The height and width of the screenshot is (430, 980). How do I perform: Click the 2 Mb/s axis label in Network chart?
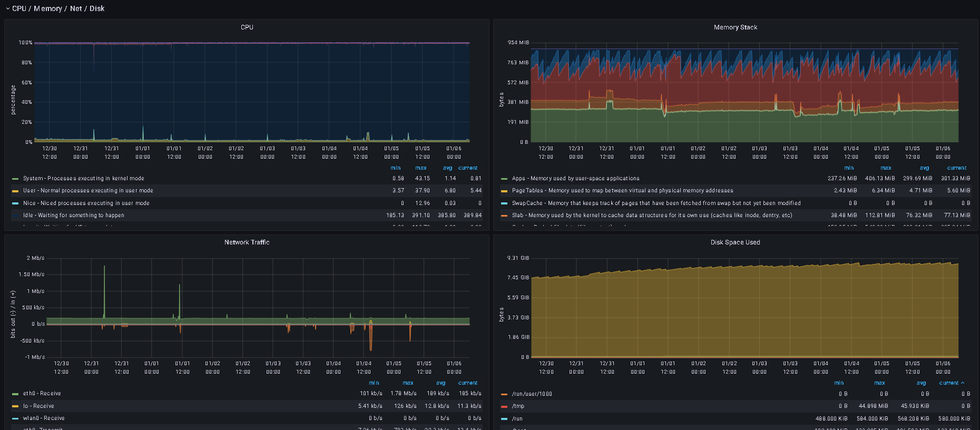pyautogui.click(x=36, y=258)
